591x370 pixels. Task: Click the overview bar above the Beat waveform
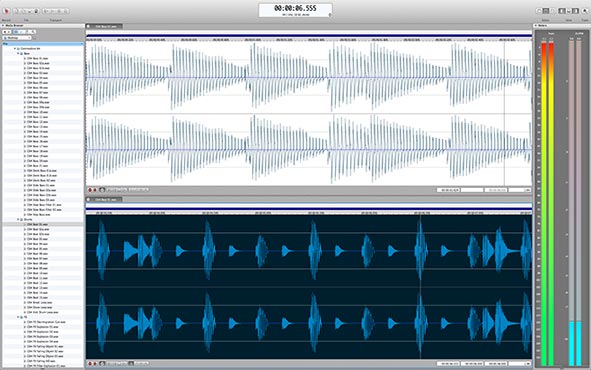[x=309, y=208]
